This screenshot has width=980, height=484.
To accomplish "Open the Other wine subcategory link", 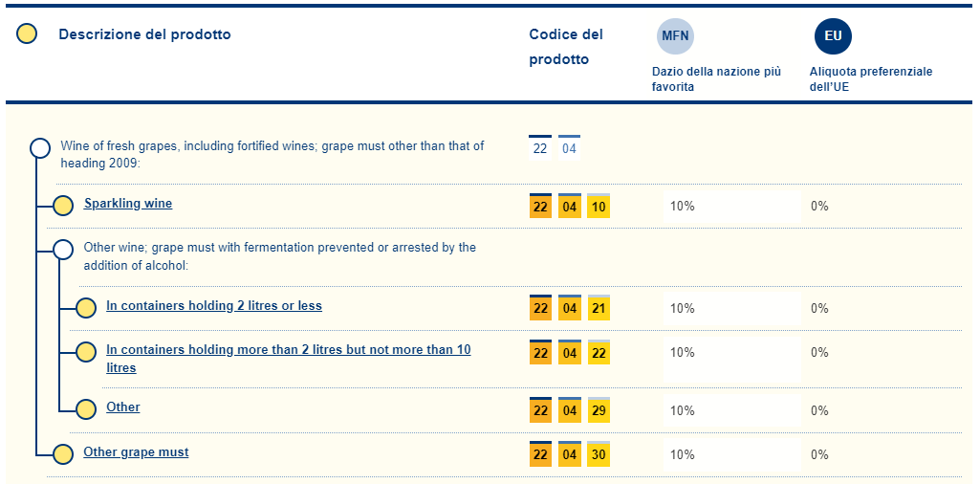I will [122, 407].
